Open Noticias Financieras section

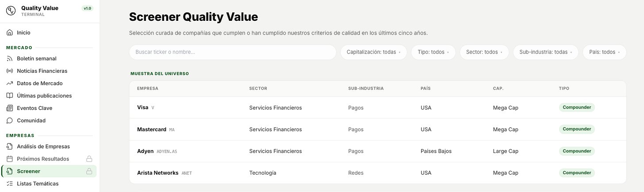pos(49,71)
